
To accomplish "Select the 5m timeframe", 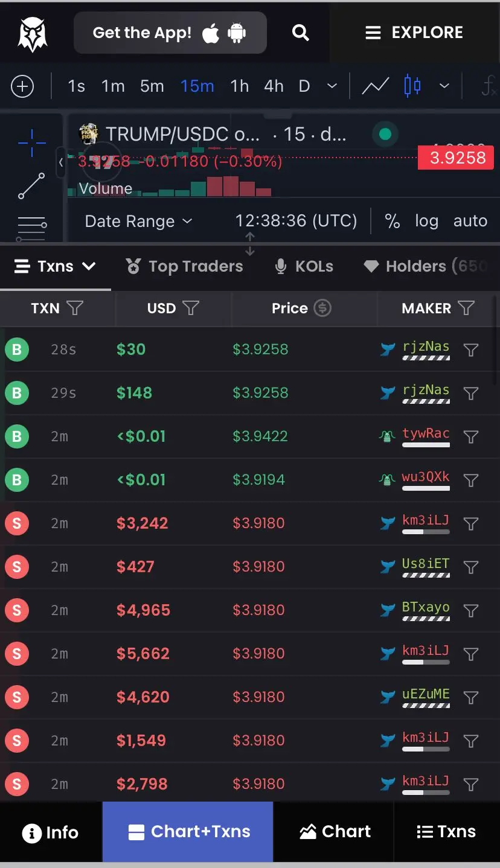I will coord(152,86).
